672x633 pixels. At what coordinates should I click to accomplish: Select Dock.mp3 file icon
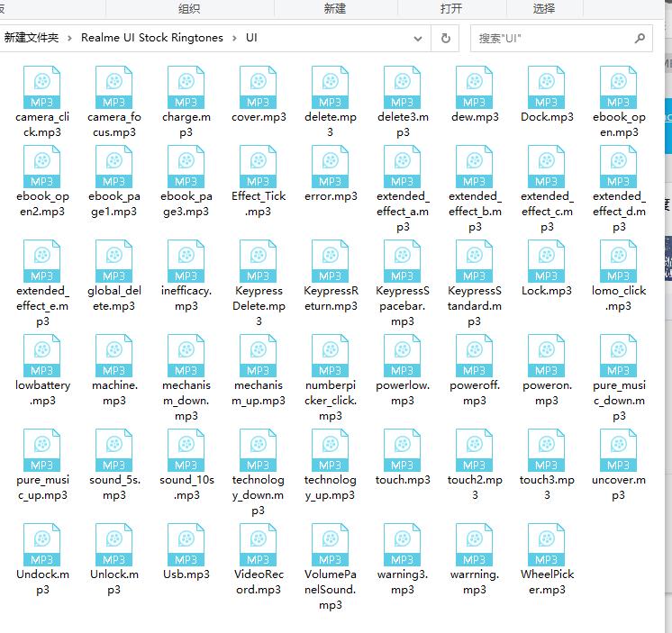pos(546,87)
